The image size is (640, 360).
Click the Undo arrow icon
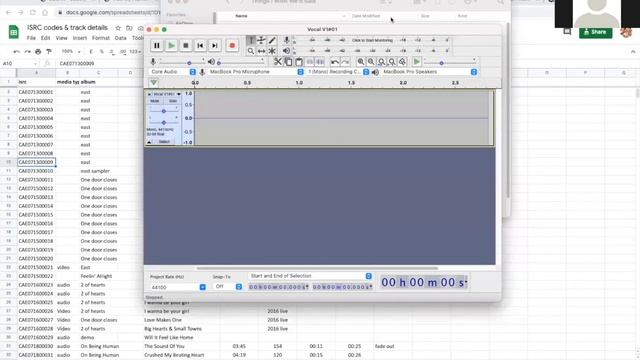pyautogui.click(x=335, y=62)
